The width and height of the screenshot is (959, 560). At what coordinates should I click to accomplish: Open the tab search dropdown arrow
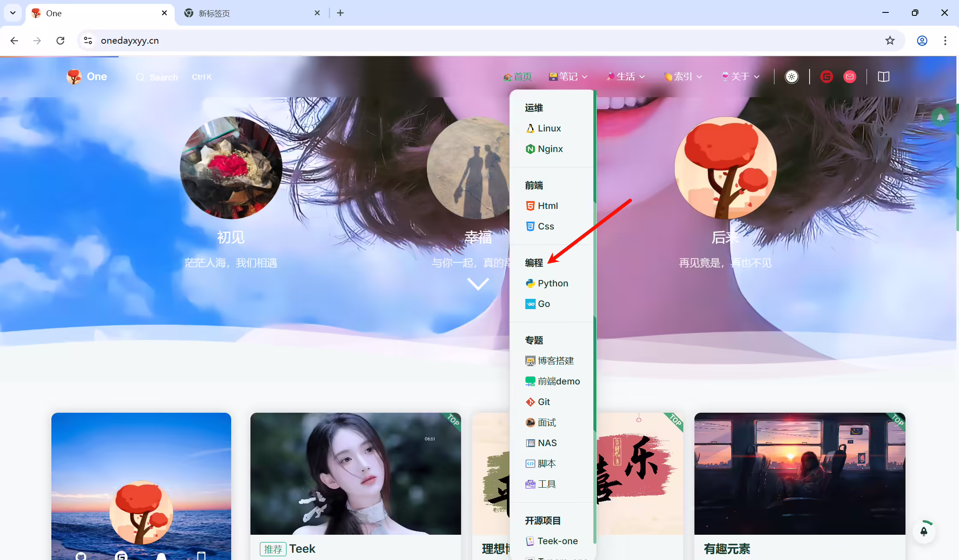tap(13, 13)
